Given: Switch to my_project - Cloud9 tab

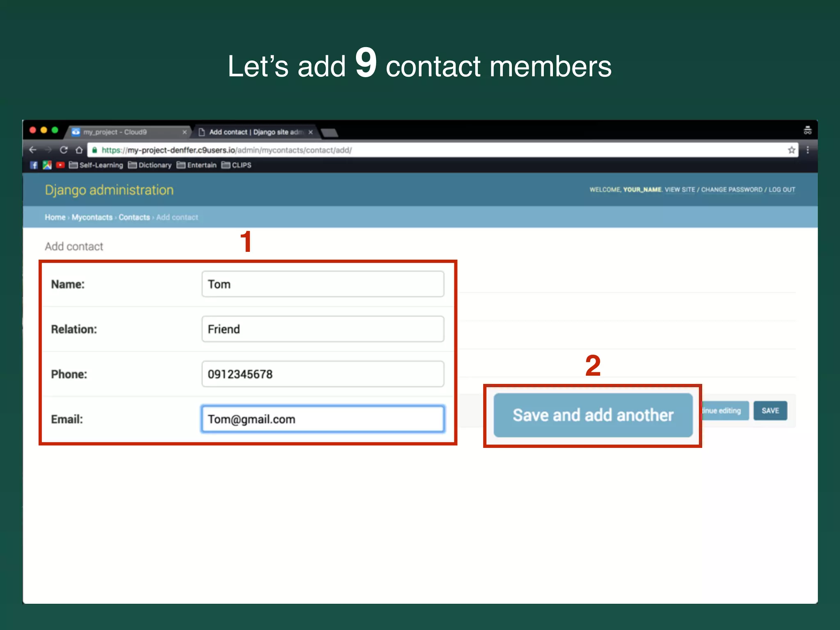Looking at the screenshot, I should pos(115,132).
